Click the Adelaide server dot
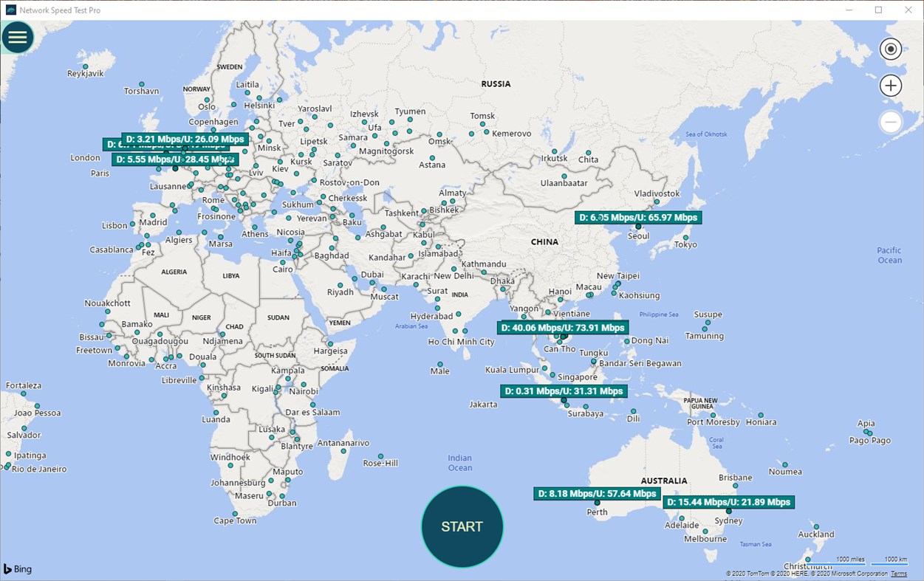 point(682,517)
